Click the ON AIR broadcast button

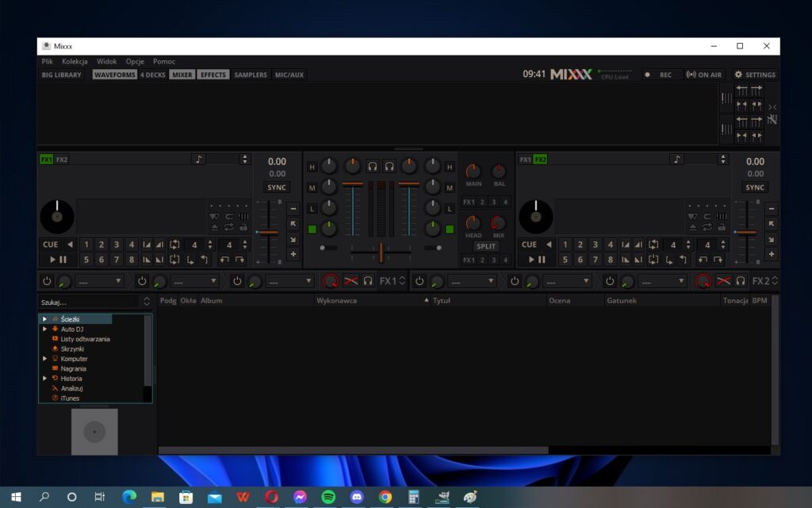pyautogui.click(x=703, y=75)
